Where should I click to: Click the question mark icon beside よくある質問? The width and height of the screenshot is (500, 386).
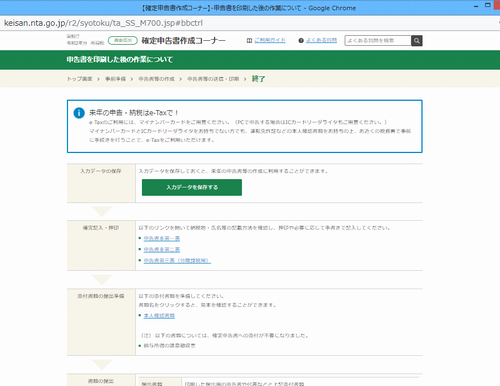pos(301,41)
